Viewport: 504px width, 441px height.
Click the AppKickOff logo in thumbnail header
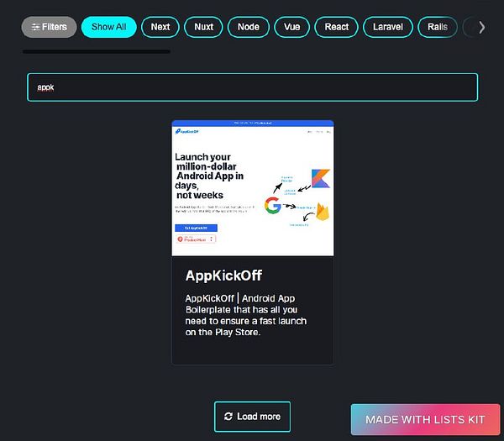point(186,131)
